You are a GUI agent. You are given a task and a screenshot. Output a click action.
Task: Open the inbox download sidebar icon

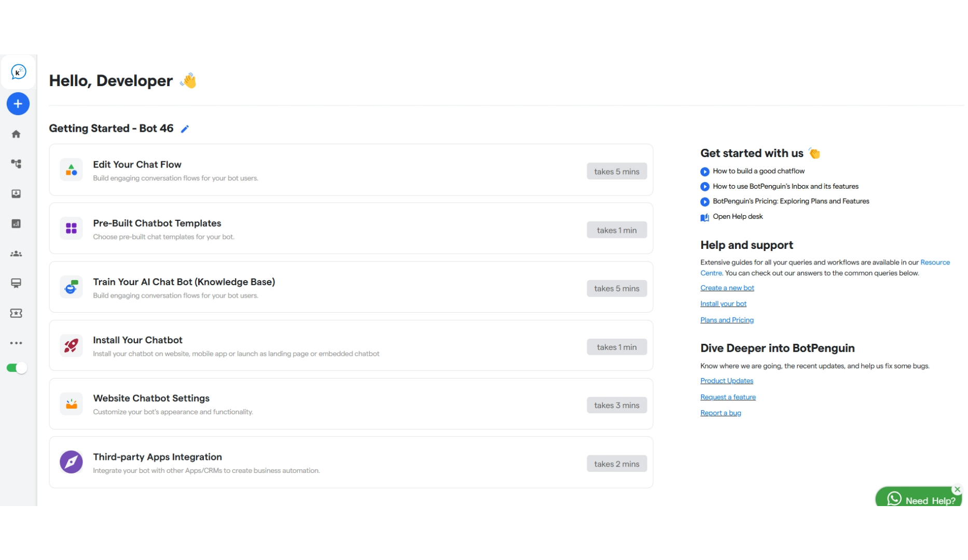16,194
